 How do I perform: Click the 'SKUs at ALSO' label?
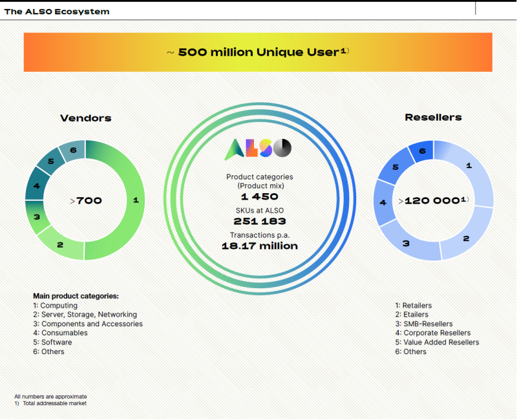click(260, 211)
